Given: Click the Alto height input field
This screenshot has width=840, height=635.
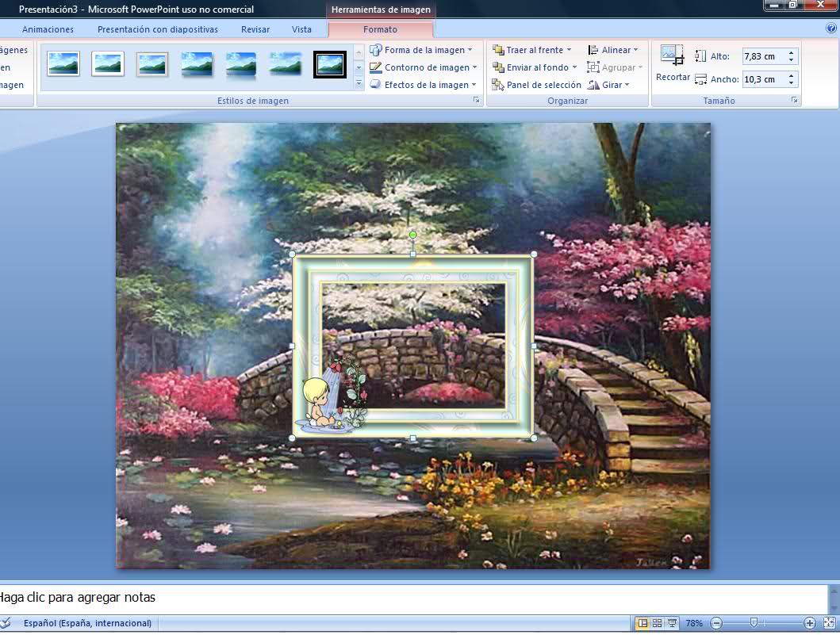Looking at the screenshot, I should coord(763,56).
